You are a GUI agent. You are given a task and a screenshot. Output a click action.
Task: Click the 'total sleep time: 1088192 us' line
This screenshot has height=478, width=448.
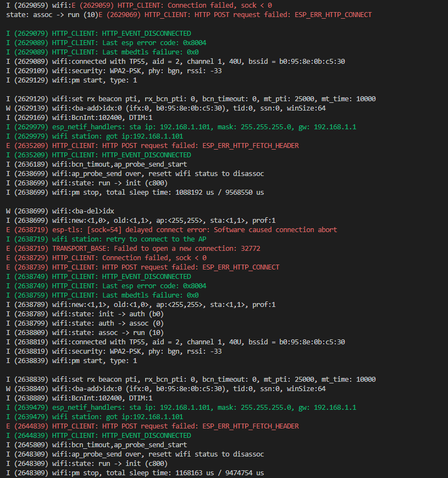(135, 193)
